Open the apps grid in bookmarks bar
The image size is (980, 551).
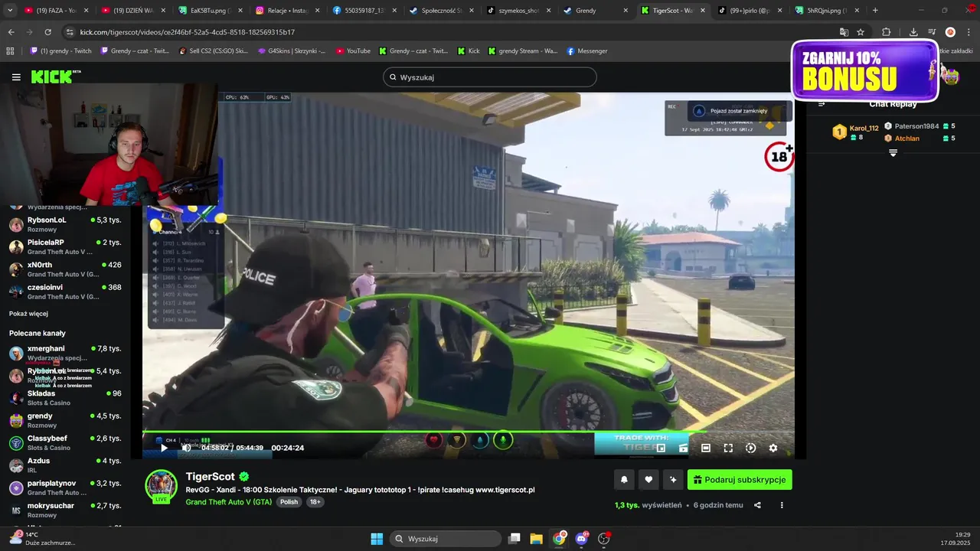(10, 51)
